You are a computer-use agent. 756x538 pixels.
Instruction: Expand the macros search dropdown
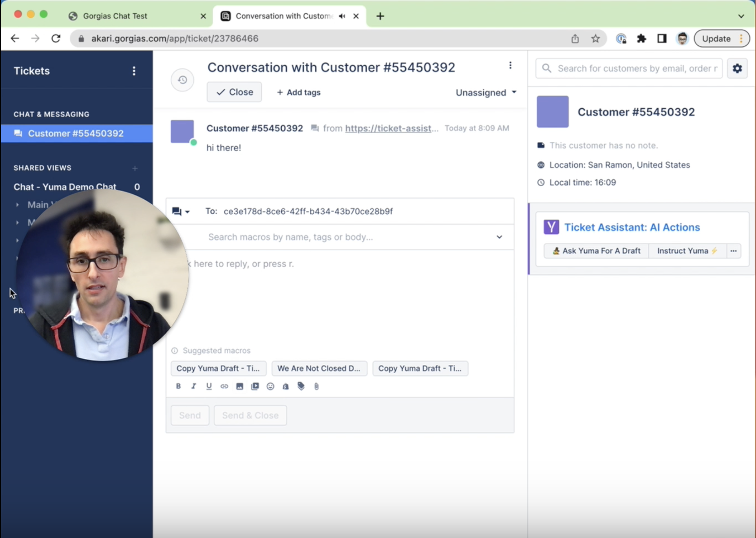(499, 237)
